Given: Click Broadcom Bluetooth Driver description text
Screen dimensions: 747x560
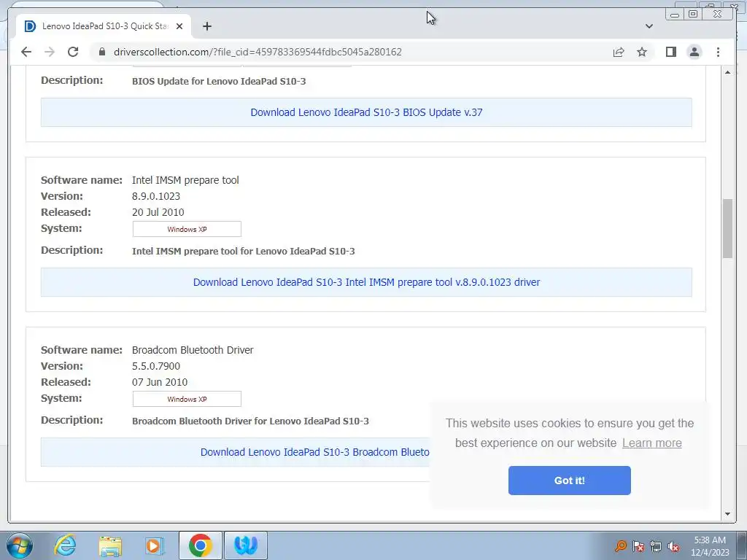Looking at the screenshot, I should (x=250, y=421).
